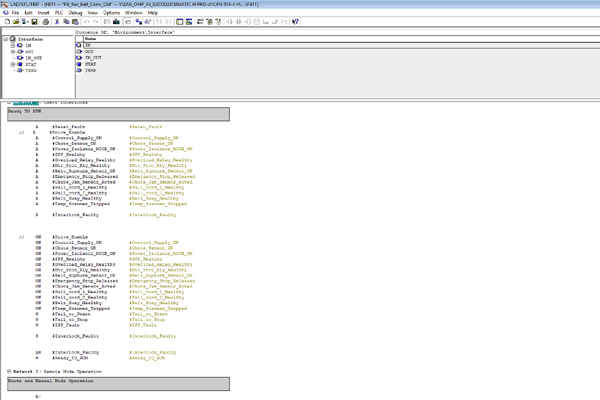Click the 'Ready TO RUN' network comment box

pos(119,114)
